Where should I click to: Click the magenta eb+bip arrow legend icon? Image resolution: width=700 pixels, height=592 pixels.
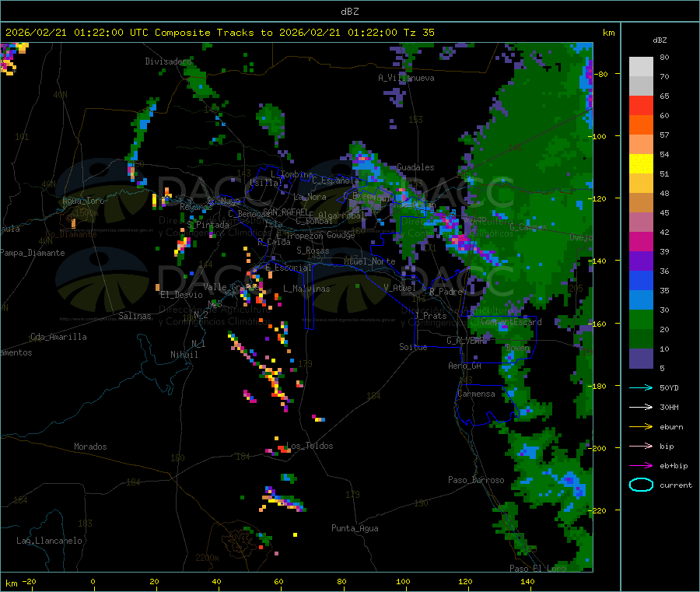(641, 466)
